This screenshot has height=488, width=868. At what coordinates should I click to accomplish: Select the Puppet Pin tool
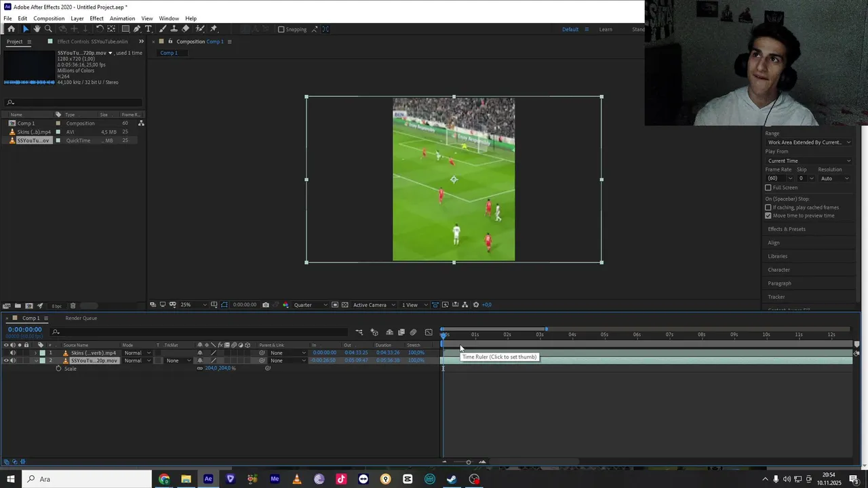click(214, 29)
